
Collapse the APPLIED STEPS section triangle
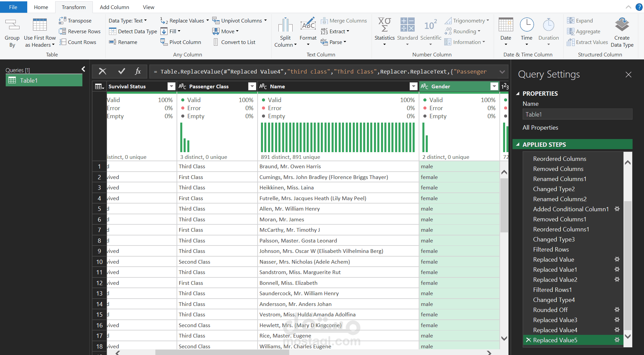tap(518, 145)
